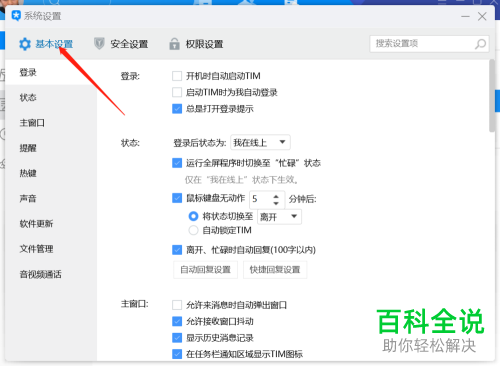Click the TIM logo in the title bar
Image resolution: width=500 pixels, height=366 pixels.
point(16,16)
